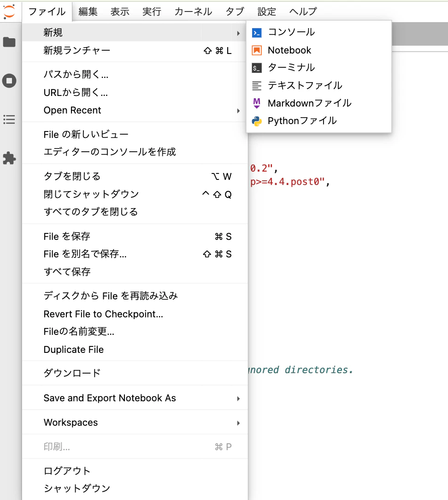Choose Workspaces menu entry
Viewport: 448px width, 500px height.
(135, 423)
